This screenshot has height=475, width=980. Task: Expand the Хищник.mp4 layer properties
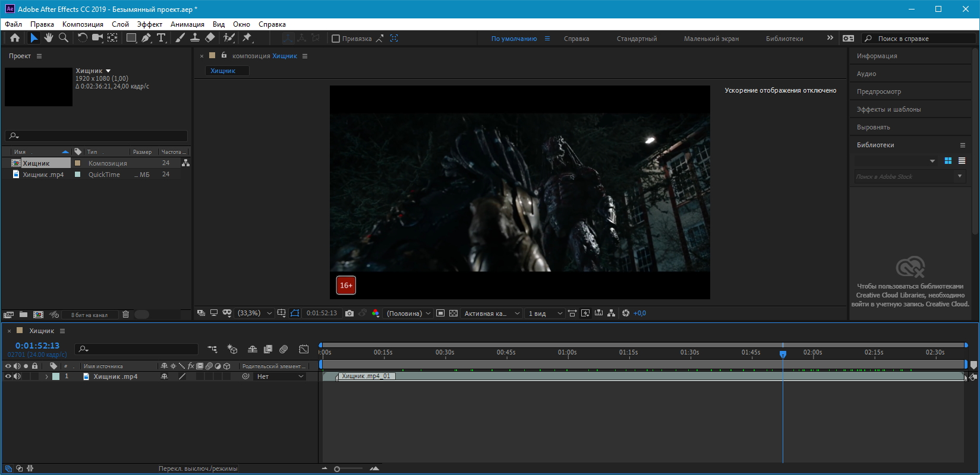47,376
